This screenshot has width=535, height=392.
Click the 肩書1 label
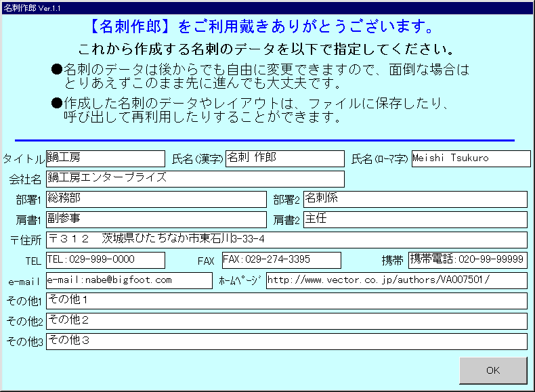coord(28,221)
